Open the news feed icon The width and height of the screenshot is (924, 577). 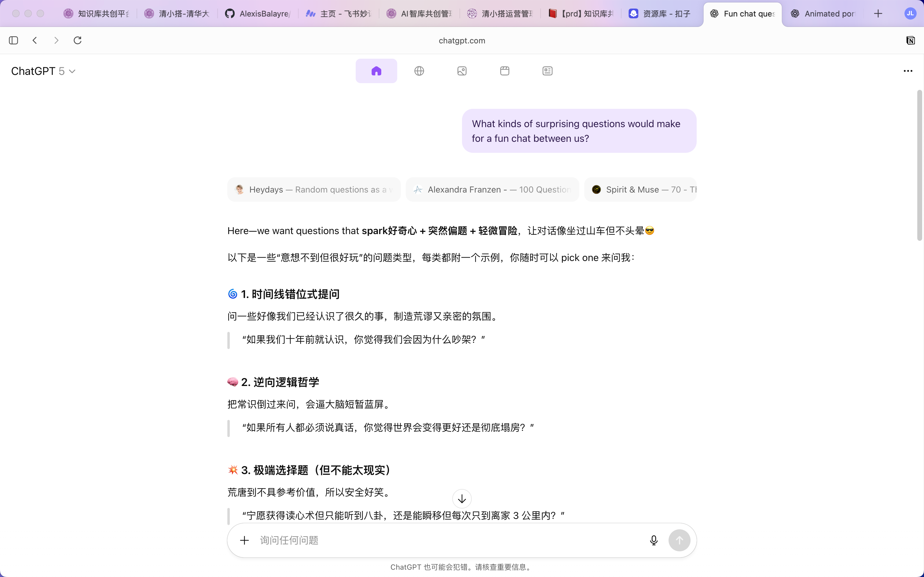pyautogui.click(x=547, y=71)
